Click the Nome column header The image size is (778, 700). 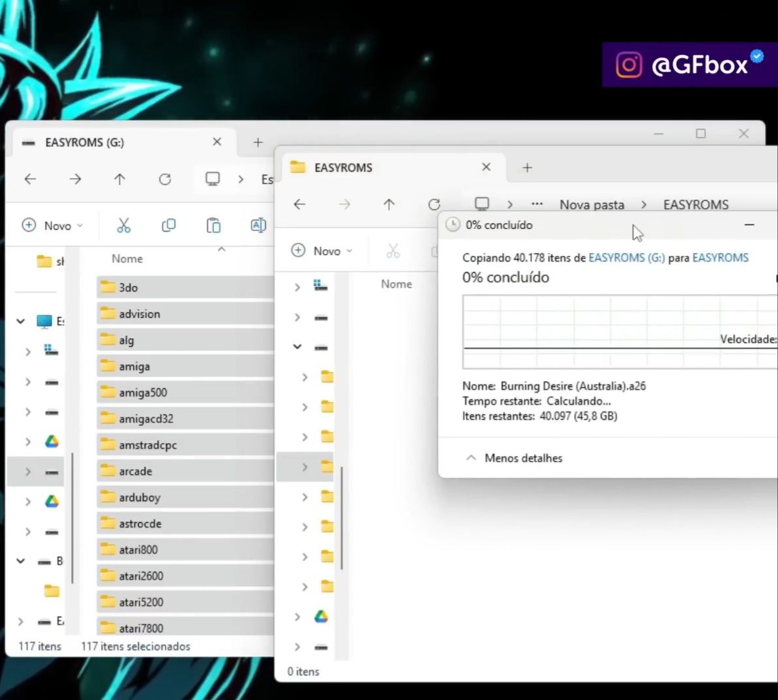tap(127, 258)
